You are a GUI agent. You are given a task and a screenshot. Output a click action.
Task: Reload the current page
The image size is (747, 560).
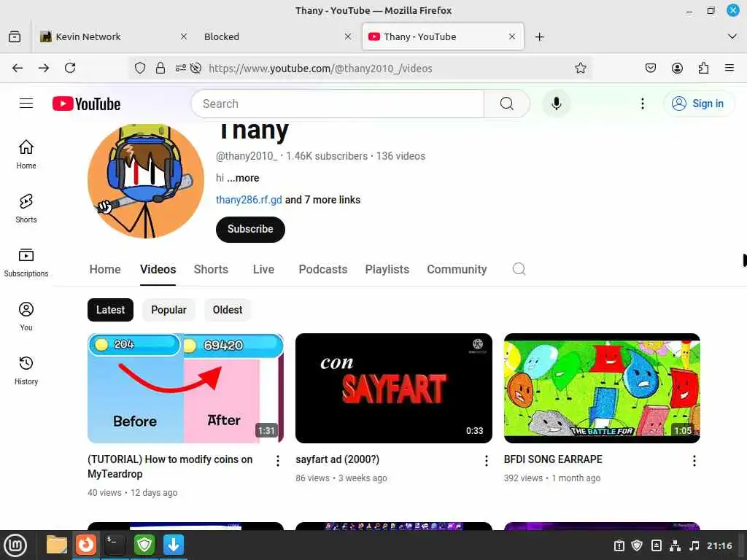[70, 68]
